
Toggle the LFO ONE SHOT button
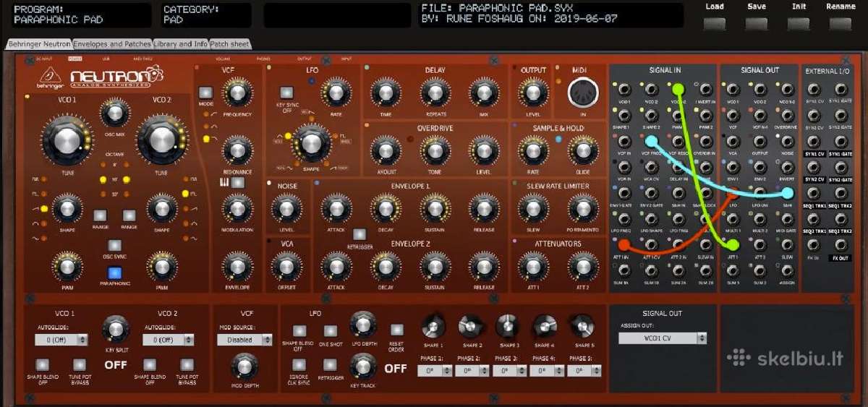(330, 330)
